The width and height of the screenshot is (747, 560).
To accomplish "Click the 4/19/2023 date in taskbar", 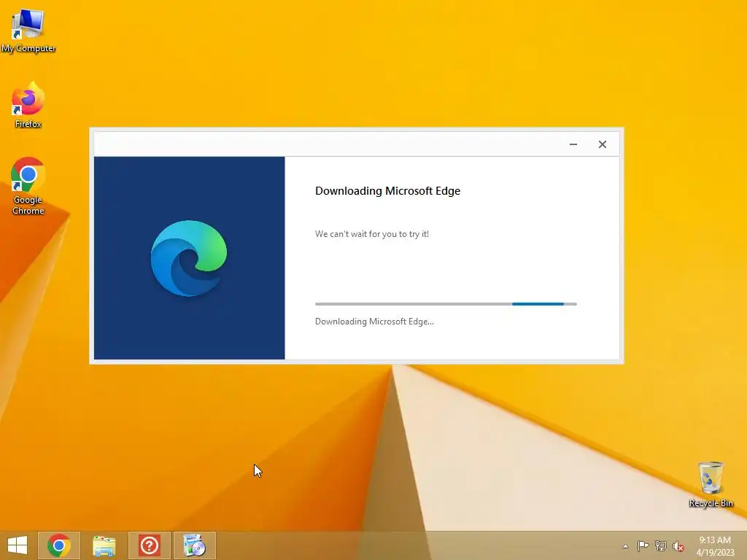I will click(x=715, y=553).
